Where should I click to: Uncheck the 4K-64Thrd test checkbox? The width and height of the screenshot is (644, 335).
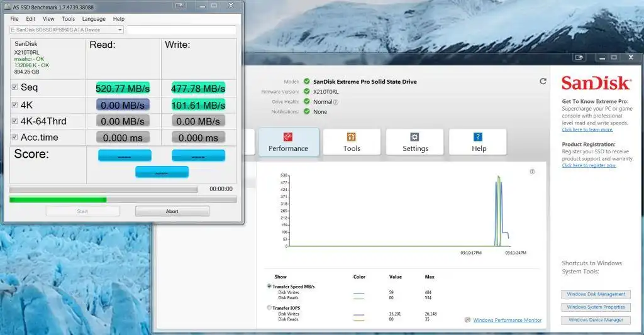coord(15,121)
